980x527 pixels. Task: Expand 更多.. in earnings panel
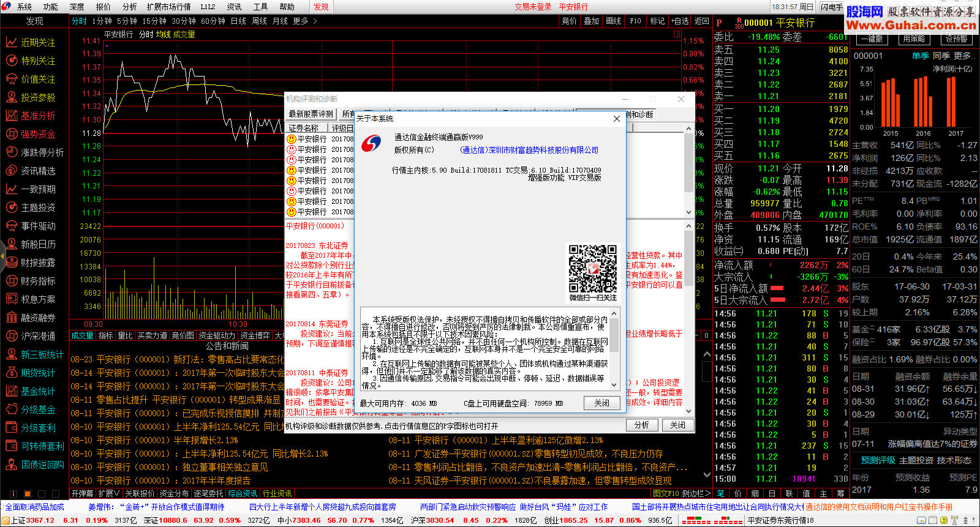click(963, 56)
